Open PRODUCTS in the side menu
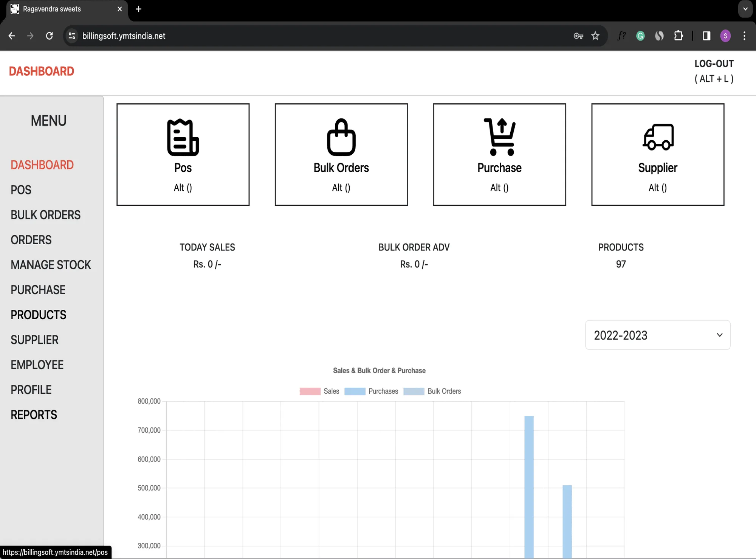Screen dimensions: 756x559 [38, 315]
